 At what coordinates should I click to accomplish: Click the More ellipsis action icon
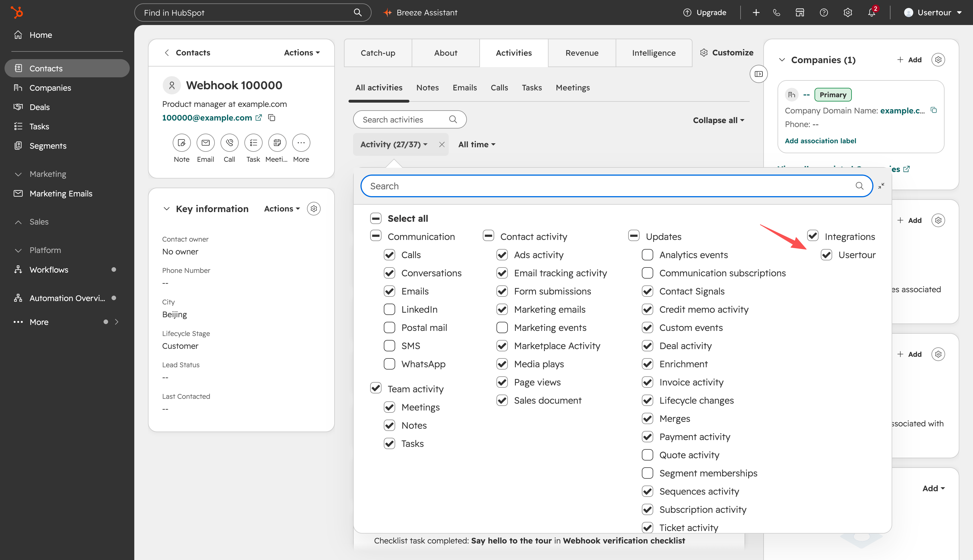(x=301, y=143)
